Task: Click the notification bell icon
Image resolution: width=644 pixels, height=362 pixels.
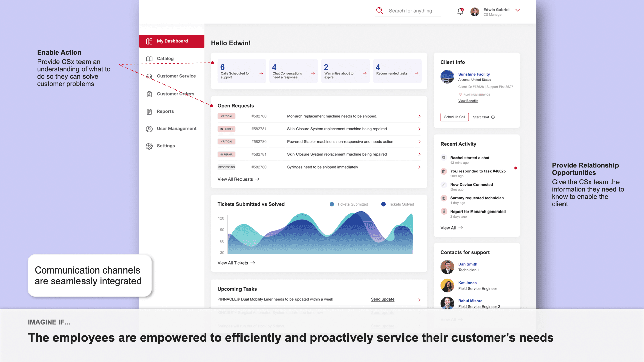Action: pos(460,12)
